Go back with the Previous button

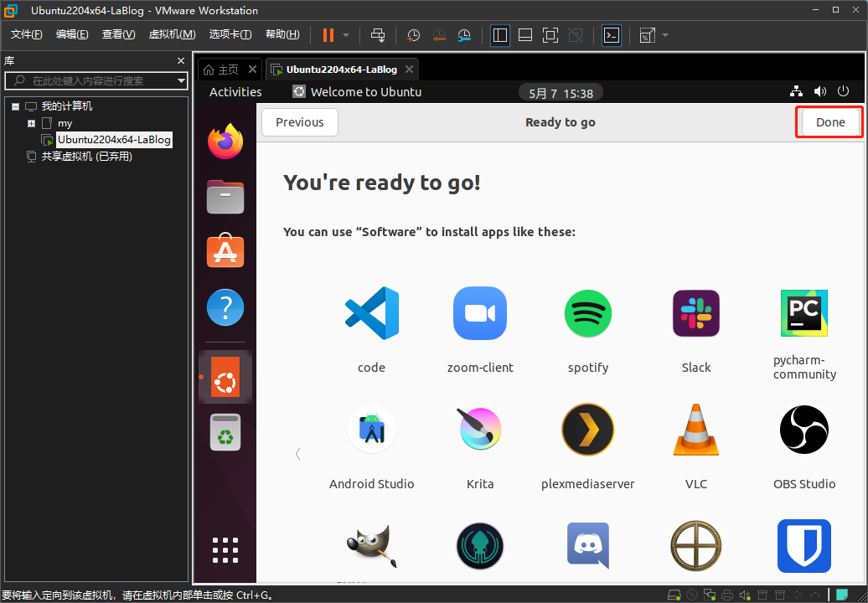tap(299, 122)
